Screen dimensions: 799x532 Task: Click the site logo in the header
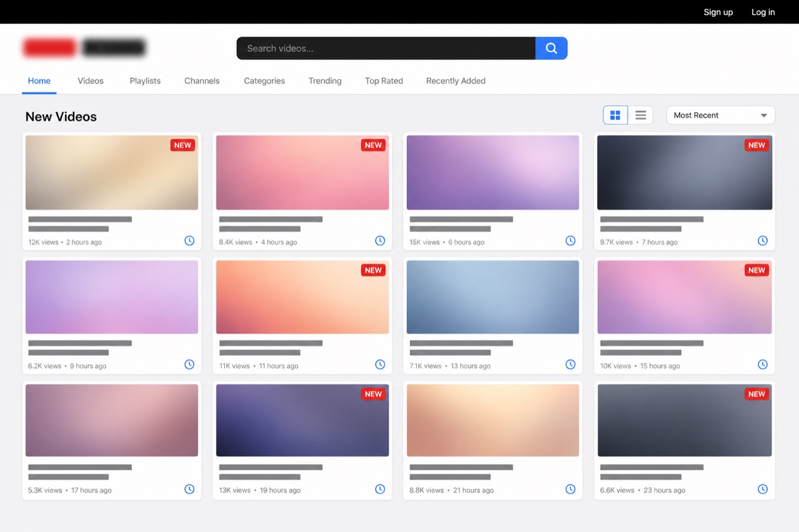[x=84, y=48]
